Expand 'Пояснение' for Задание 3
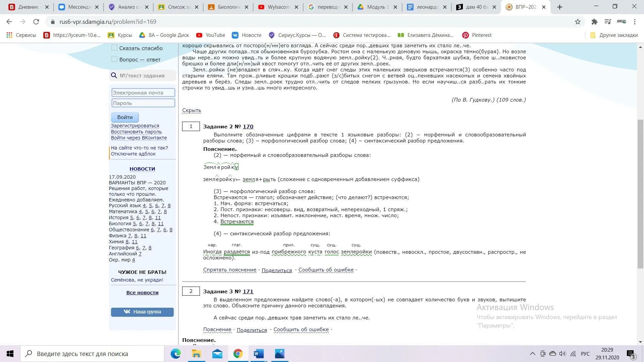The height and width of the screenshot is (362, 644). click(217, 329)
